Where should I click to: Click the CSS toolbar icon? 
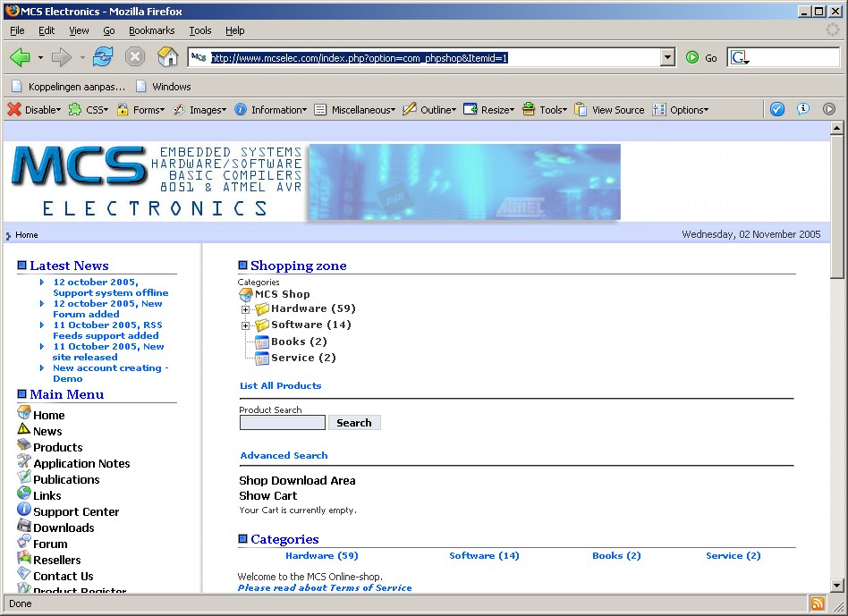[x=74, y=109]
